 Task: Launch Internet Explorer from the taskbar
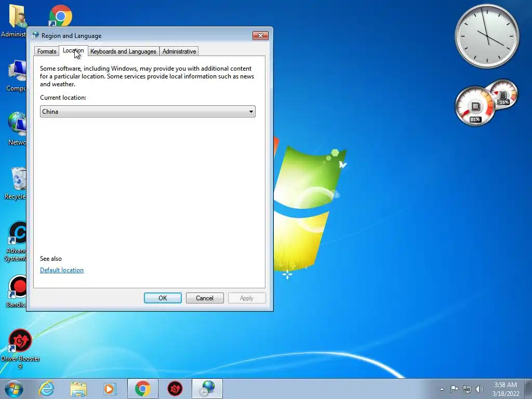[46, 389]
